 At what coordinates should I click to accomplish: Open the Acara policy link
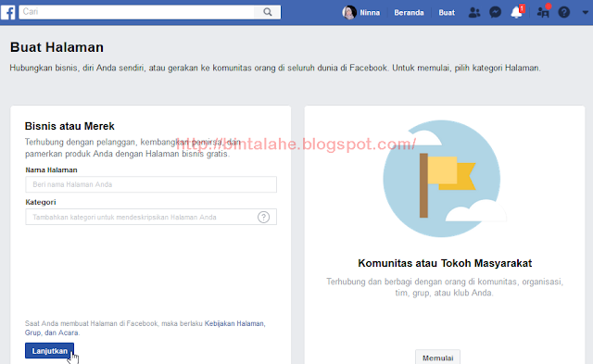68,333
